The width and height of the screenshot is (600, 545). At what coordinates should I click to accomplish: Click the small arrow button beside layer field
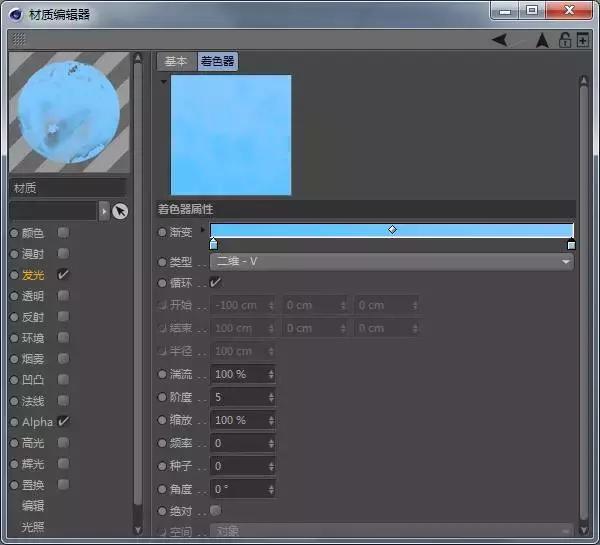tap(104, 211)
